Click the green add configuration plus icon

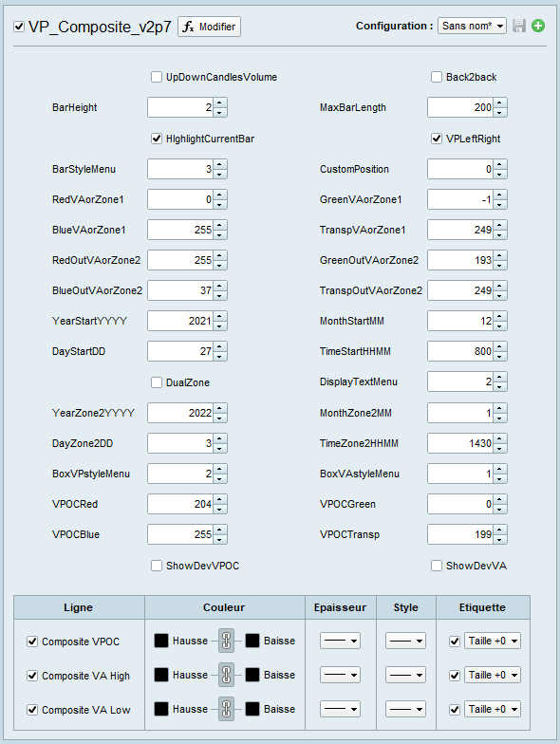(538, 26)
